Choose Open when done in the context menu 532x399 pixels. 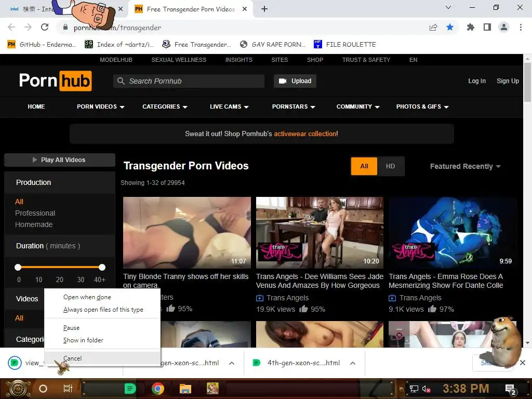point(102,297)
